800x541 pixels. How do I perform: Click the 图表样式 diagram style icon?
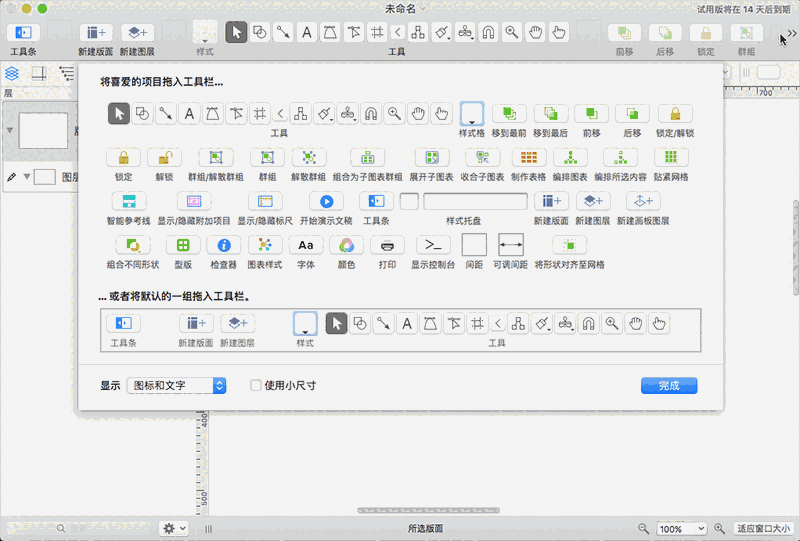click(x=265, y=245)
